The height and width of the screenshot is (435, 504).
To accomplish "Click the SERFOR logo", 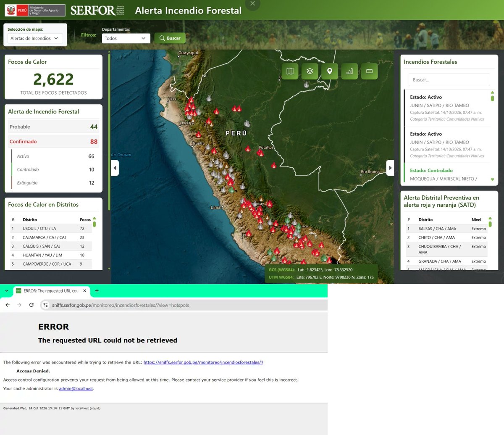I will tap(97, 10).
